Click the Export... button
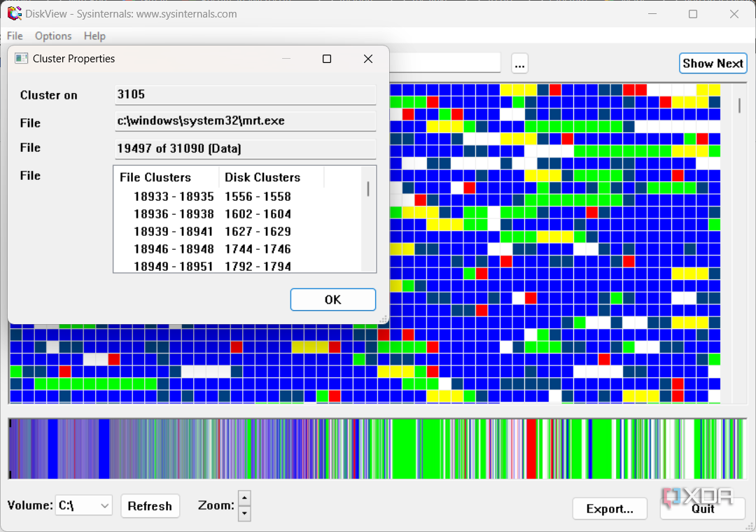The image size is (756, 532). pyautogui.click(x=610, y=509)
